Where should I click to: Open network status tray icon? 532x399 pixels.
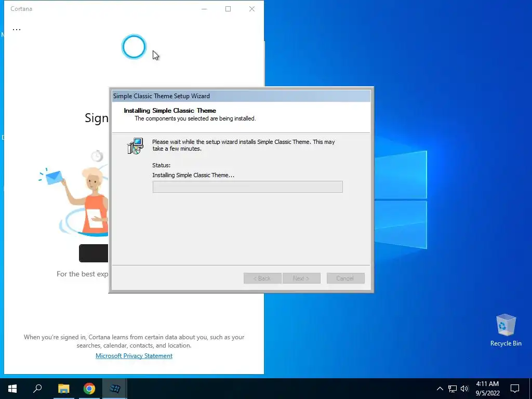click(x=453, y=389)
